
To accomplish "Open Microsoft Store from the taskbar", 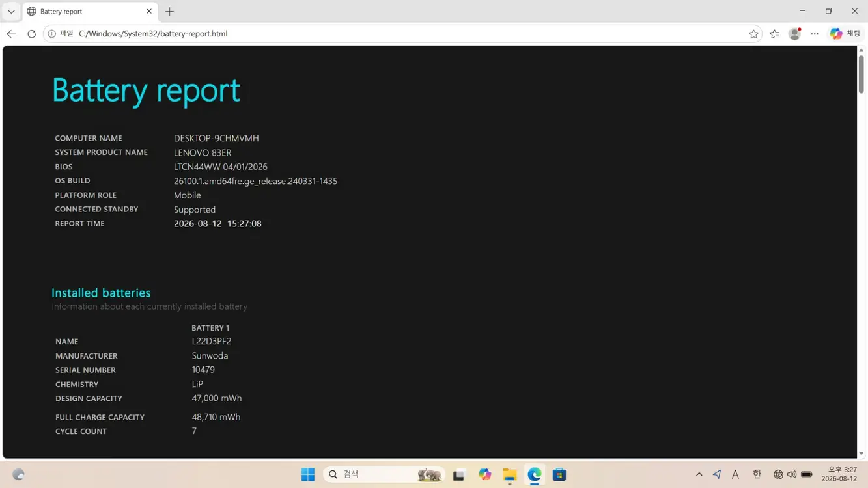I will [559, 474].
